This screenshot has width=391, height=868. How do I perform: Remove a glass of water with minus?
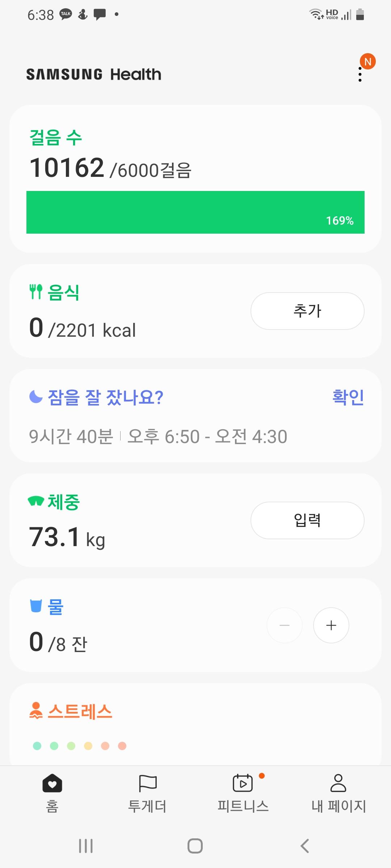(285, 625)
